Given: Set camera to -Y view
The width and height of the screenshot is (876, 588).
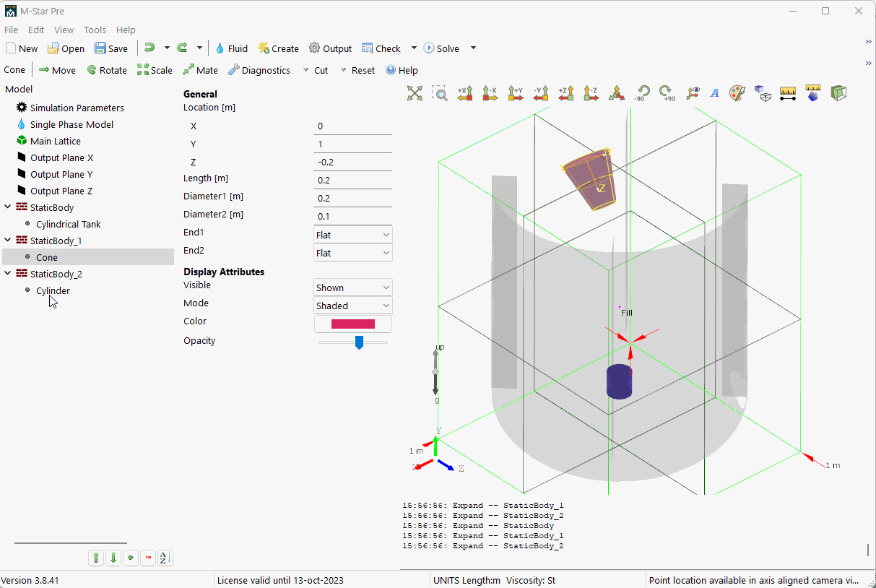Looking at the screenshot, I should (x=541, y=92).
